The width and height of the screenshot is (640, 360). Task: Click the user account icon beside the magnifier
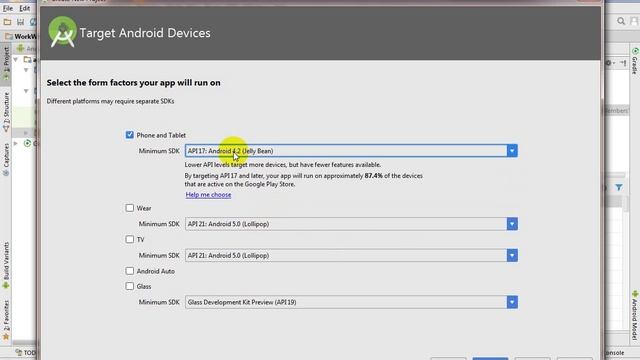(634, 21)
